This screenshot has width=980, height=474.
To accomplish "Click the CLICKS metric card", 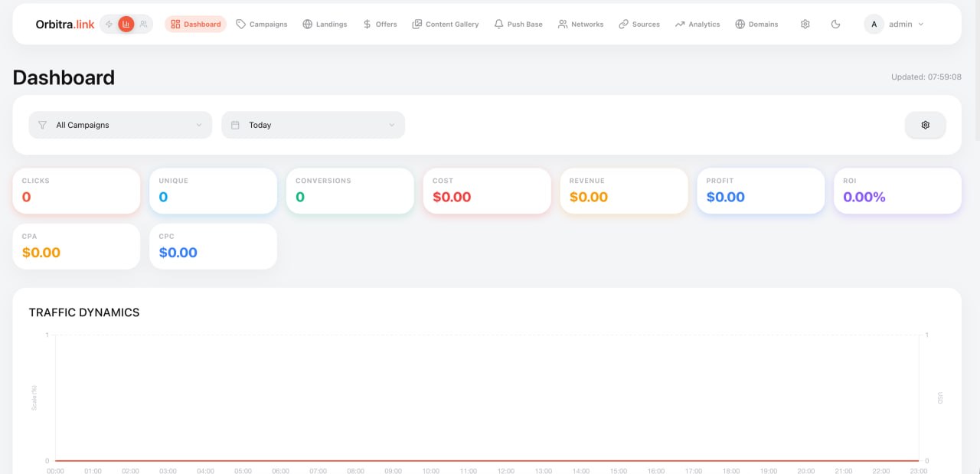I will pos(77,191).
